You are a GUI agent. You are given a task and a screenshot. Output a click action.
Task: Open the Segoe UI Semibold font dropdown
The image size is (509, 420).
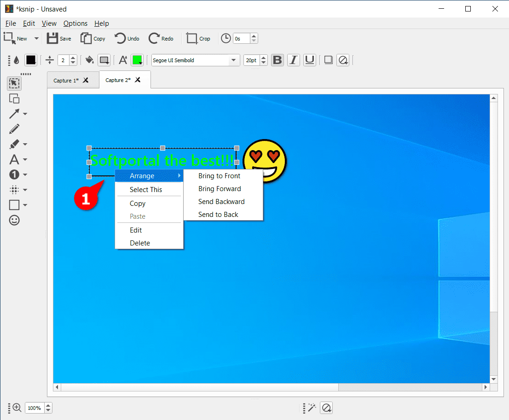click(196, 60)
